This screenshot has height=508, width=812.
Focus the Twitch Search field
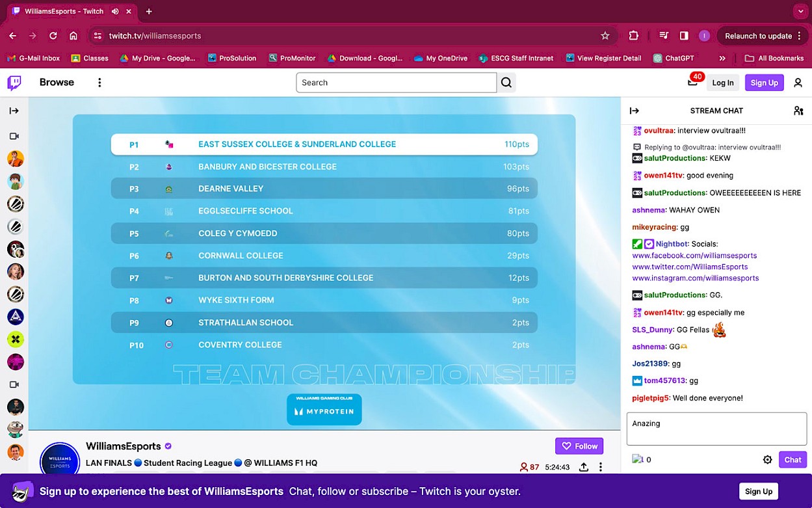396,83
